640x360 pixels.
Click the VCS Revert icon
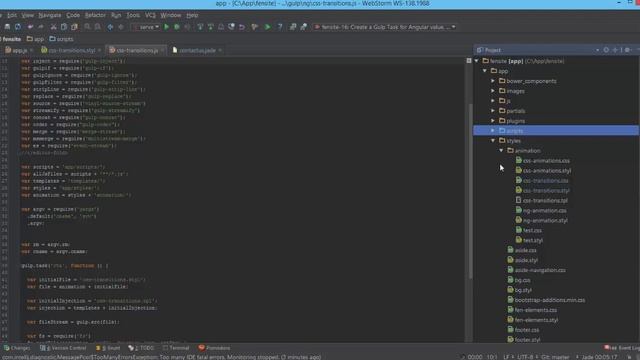(242, 27)
